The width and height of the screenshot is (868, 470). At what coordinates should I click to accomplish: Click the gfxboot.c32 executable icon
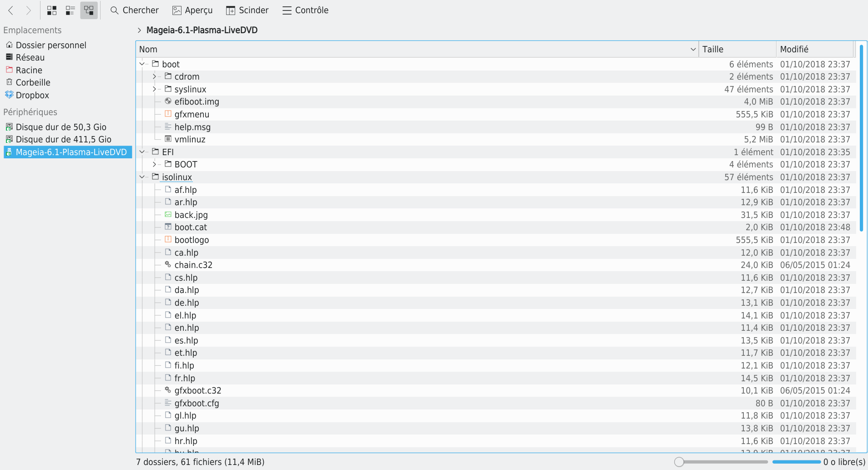pos(168,390)
